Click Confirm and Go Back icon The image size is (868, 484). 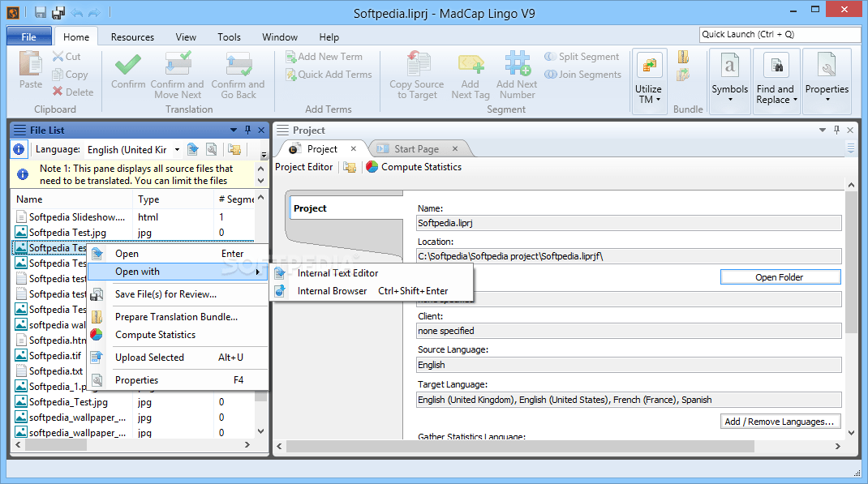(238, 63)
